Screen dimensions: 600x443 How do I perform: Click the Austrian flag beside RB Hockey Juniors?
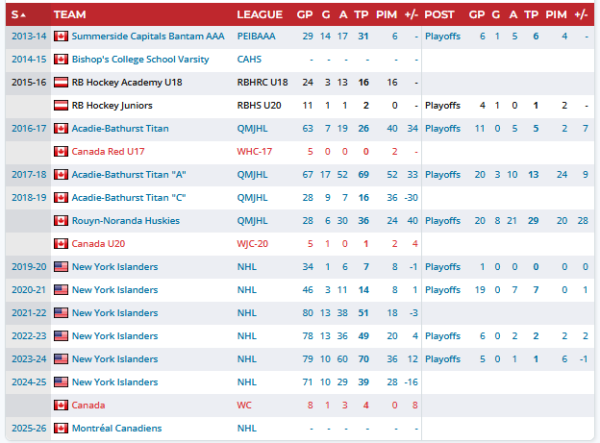point(60,105)
